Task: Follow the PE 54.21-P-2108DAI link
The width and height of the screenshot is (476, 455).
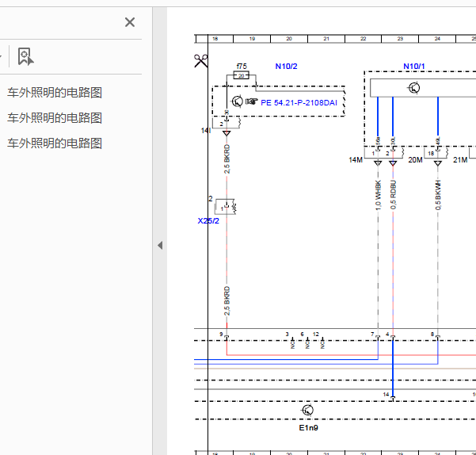Action: tap(299, 103)
